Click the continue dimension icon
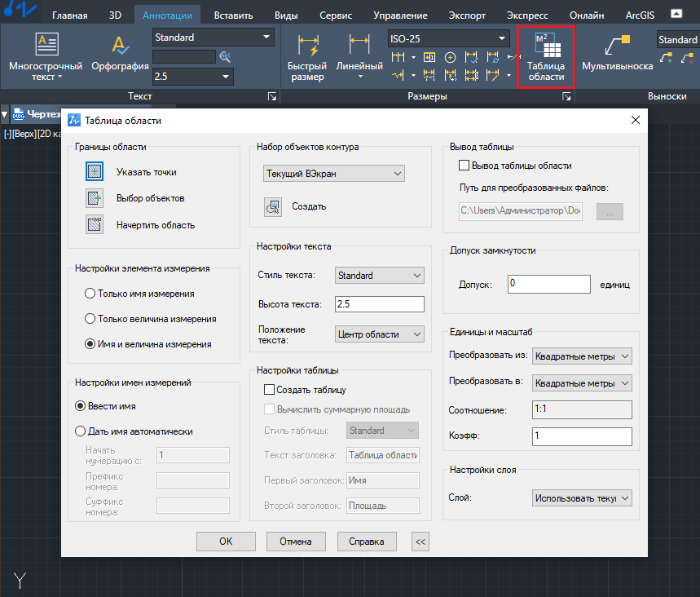 pyautogui.click(x=398, y=57)
